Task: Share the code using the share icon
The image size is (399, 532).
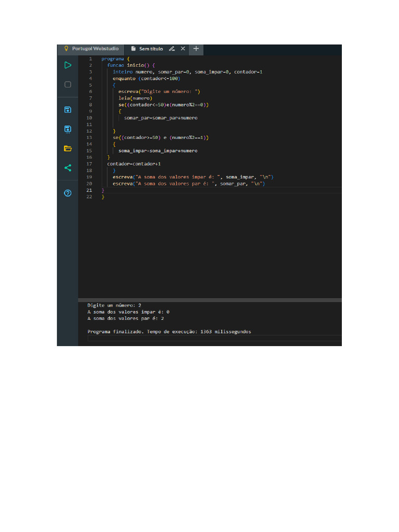Action: 68,168
